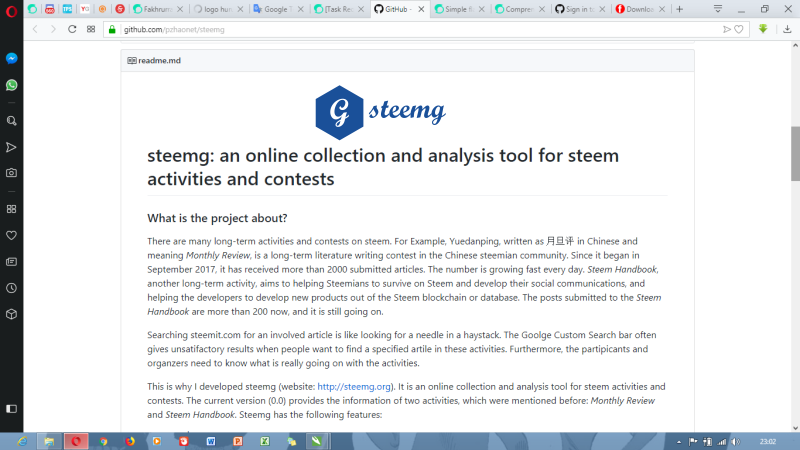Select the pinned TPS tab
Viewport: 800px width, 450px height.
coord(67,9)
